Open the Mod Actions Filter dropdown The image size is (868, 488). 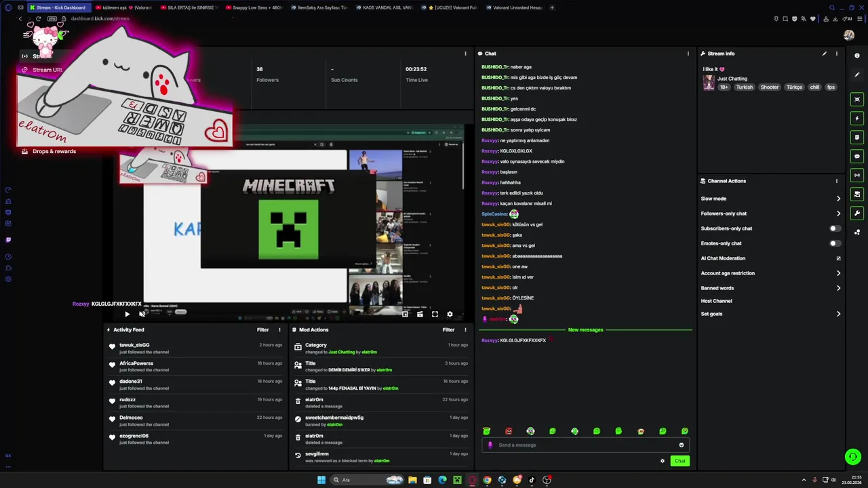click(x=449, y=330)
